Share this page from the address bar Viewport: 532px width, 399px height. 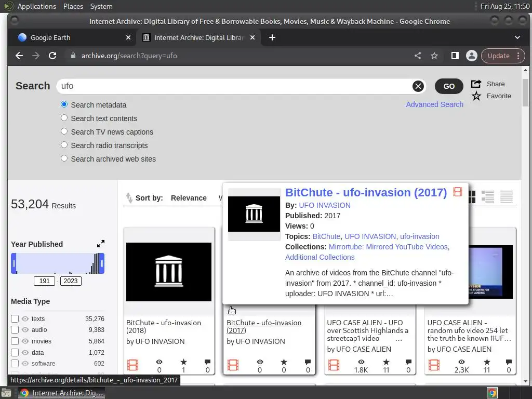point(418,56)
